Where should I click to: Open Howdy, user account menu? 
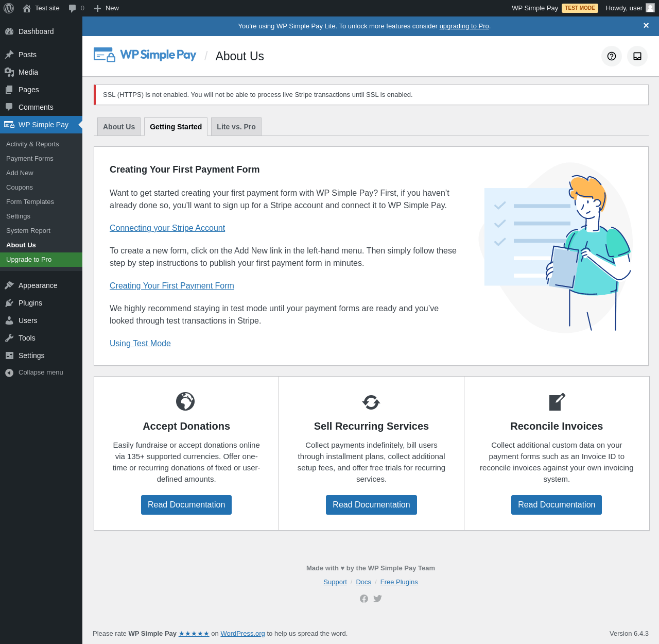pyautogui.click(x=630, y=8)
